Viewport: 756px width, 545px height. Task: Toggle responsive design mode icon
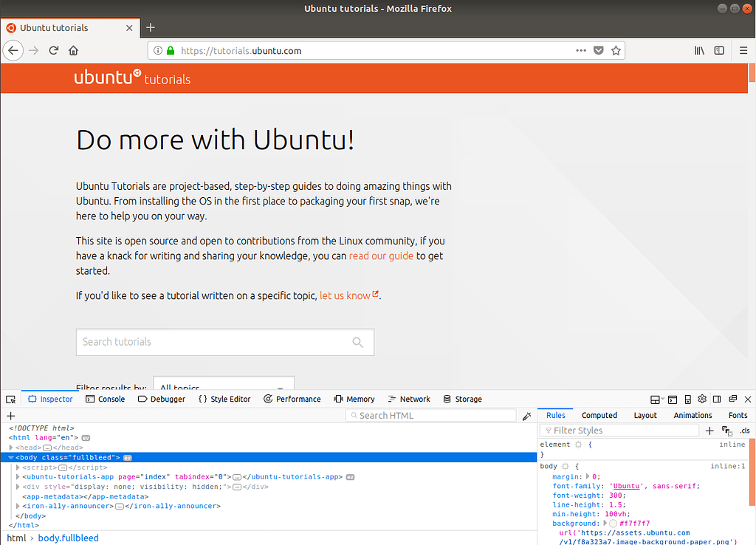click(687, 400)
